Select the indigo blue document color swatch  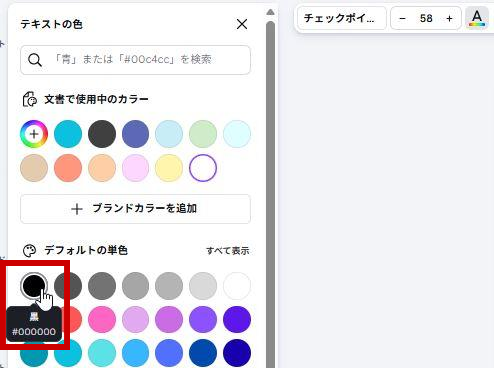135,134
